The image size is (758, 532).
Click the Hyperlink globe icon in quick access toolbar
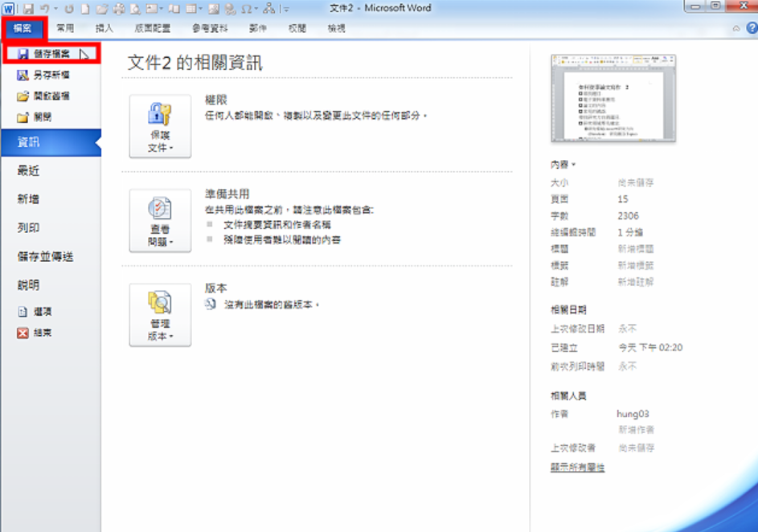(x=230, y=9)
